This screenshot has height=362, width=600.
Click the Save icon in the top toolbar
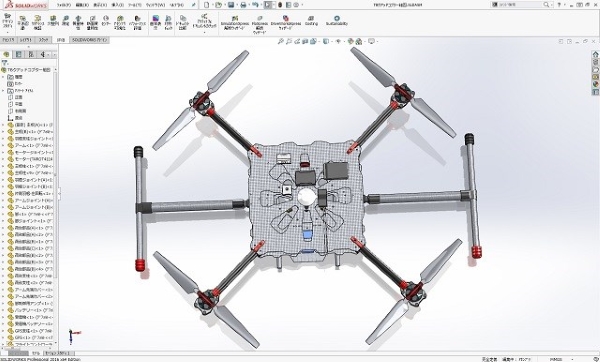(231, 5)
